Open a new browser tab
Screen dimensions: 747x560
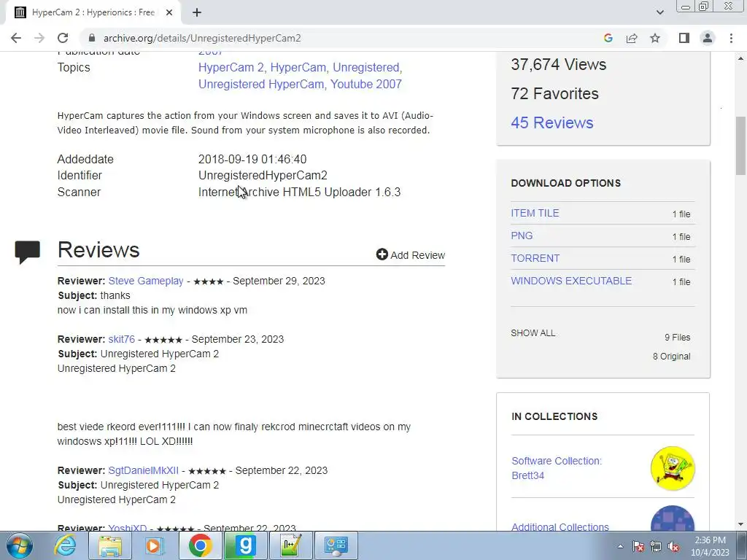tap(197, 13)
